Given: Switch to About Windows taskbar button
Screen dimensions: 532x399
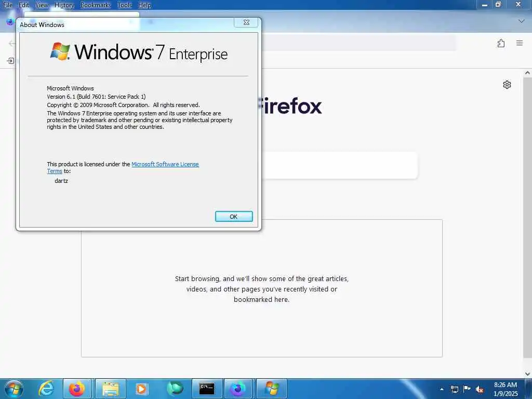Looking at the screenshot, I should pyautogui.click(x=271, y=389).
